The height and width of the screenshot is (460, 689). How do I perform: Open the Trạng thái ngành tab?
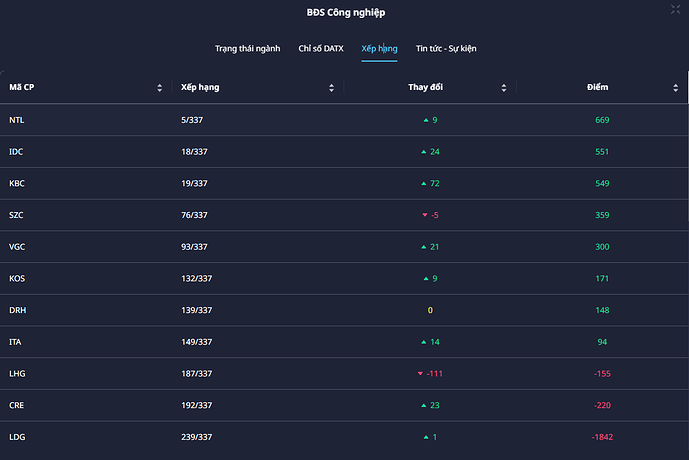point(247,48)
